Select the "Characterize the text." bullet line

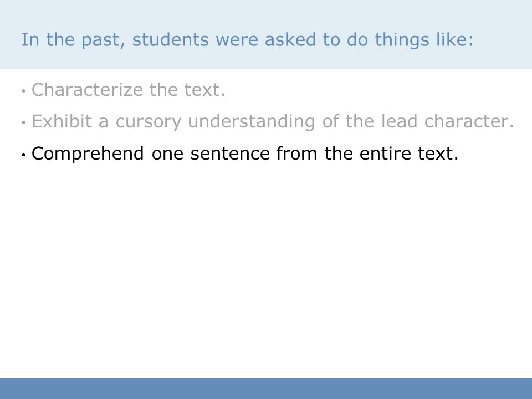click(128, 90)
